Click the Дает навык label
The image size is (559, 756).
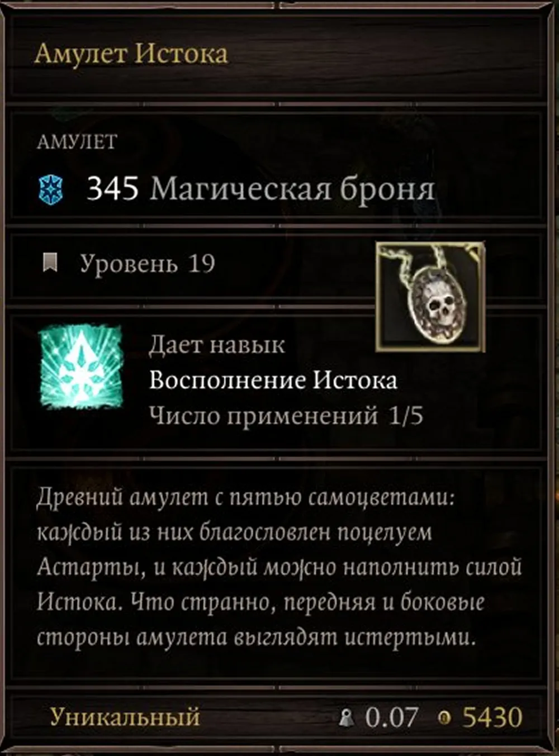[217, 345]
